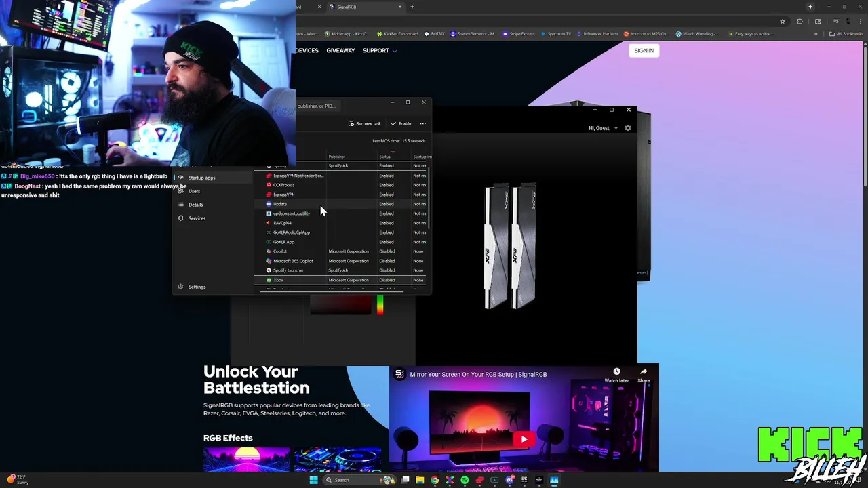The height and width of the screenshot is (488, 868).
Task: Open Task View from the taskbar
Action: point(406,480)
